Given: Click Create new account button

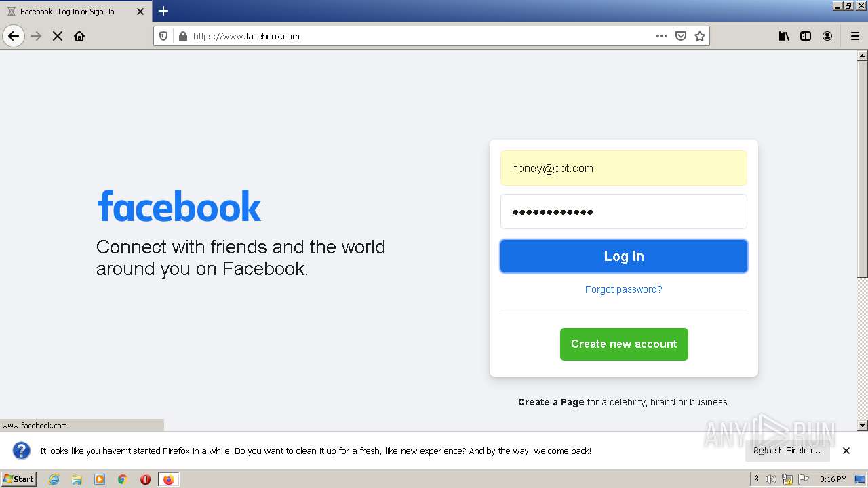Looking at the screenshot, I should pos(624,344).
